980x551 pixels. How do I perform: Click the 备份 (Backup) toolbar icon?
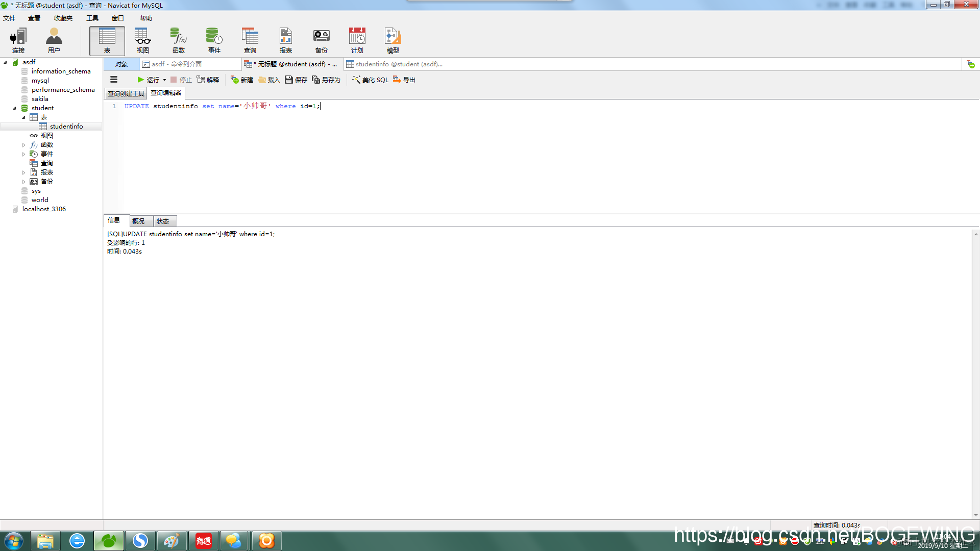pos(322,40)
